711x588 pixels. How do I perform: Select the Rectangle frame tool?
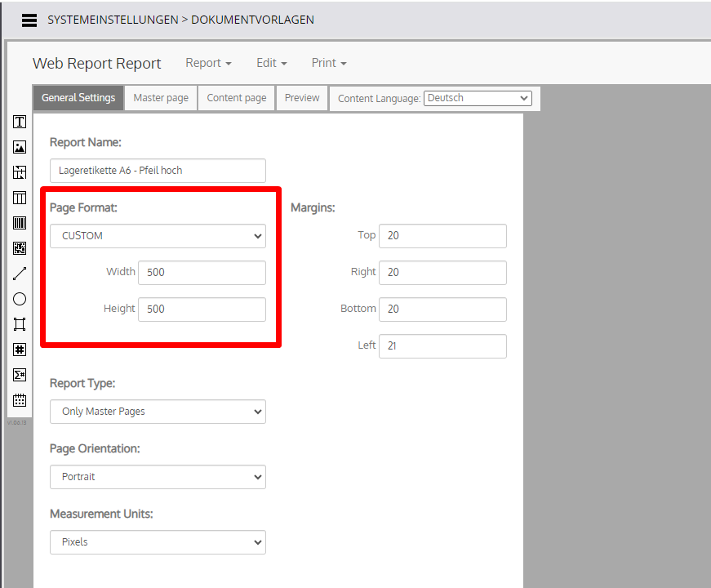click(20, 324)
